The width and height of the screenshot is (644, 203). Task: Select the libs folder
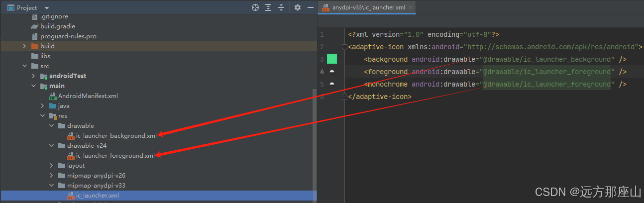pyautogui.click(x=45, y=56)
